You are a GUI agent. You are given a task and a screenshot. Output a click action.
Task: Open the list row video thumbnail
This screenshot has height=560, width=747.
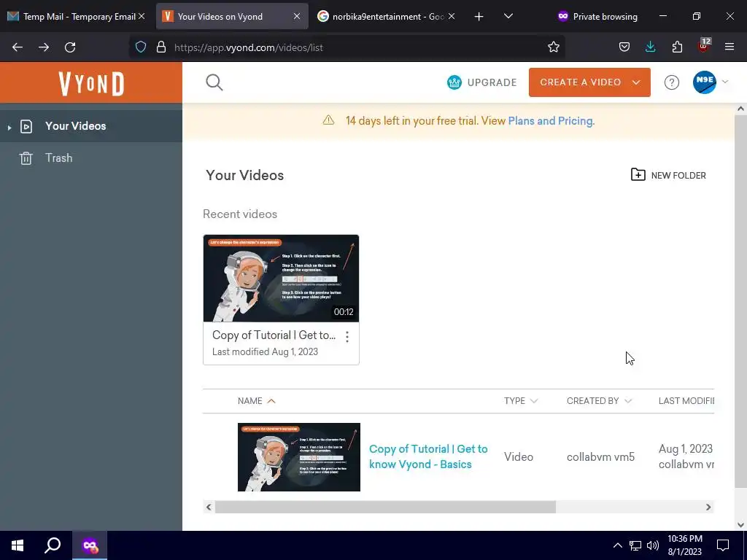coord(298,457)
